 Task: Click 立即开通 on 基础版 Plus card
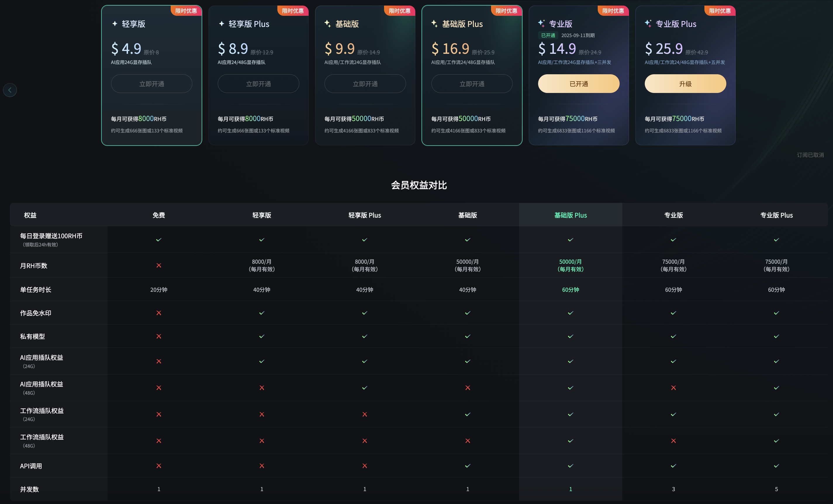point(472,84)
